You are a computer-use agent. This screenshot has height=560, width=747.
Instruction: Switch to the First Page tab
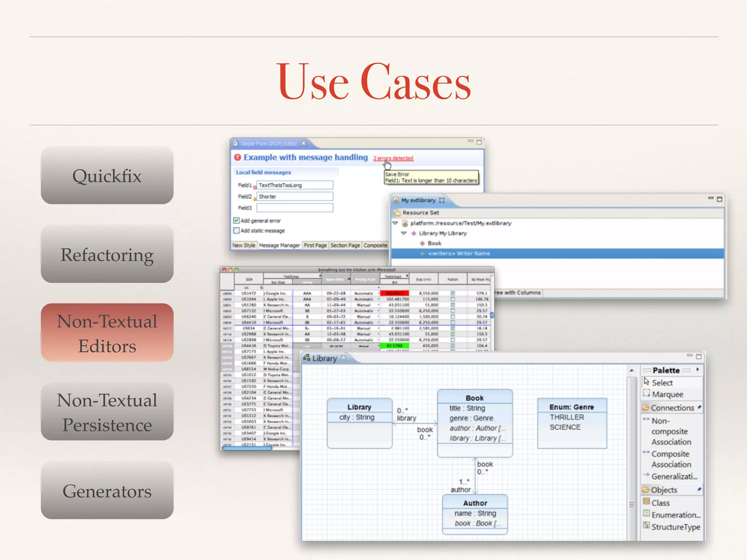(x=316, y=245)
